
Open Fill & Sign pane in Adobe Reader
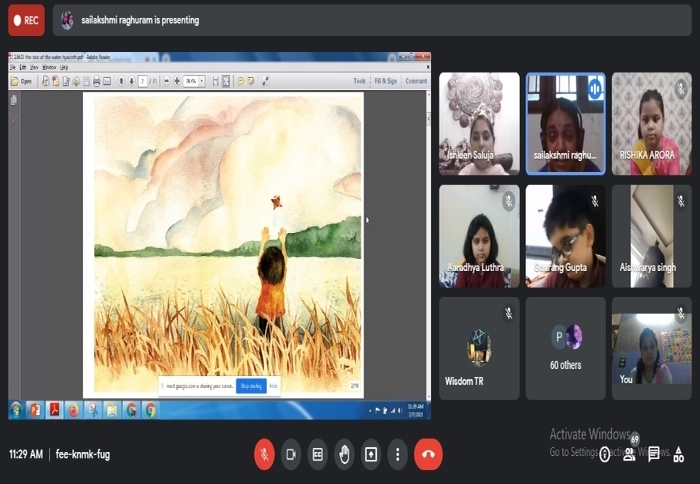point(386,81)
